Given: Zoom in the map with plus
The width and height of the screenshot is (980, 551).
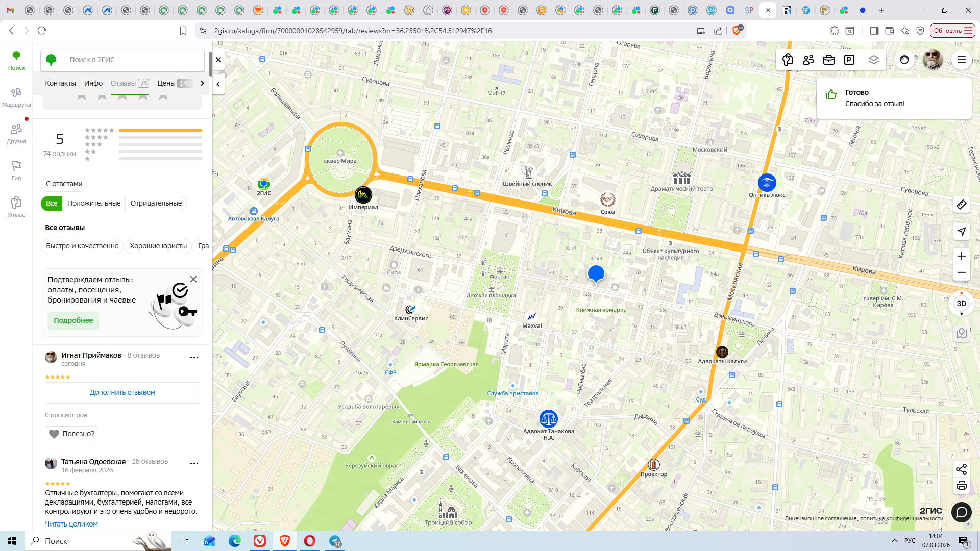Looking at the screenshot, I should pyautogui.click(x=961, y=256).
